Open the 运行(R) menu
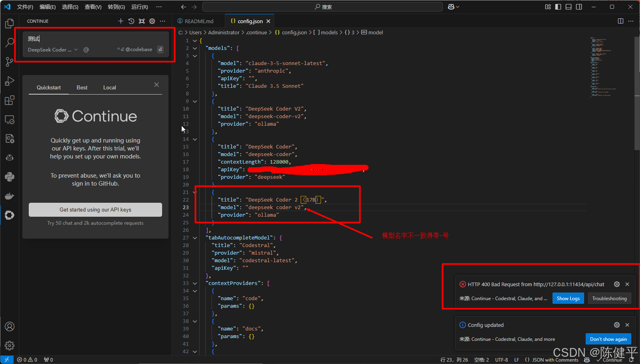 tap(139, 7)
